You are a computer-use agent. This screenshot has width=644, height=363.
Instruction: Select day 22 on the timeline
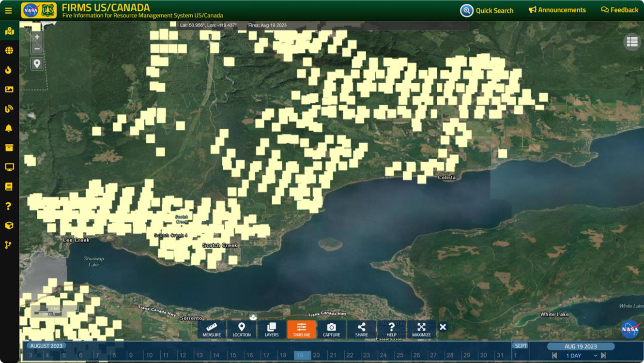click(x=350, y=355)
